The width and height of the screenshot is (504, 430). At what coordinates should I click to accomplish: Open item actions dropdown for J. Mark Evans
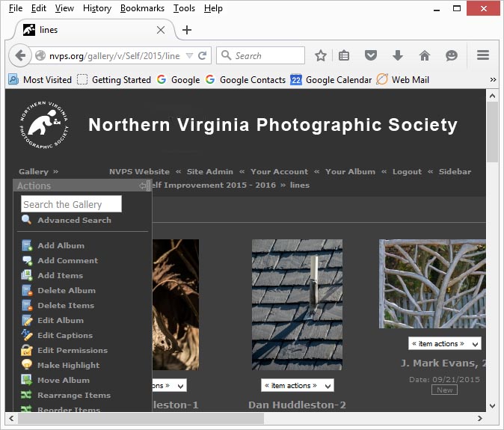(444, 344)
